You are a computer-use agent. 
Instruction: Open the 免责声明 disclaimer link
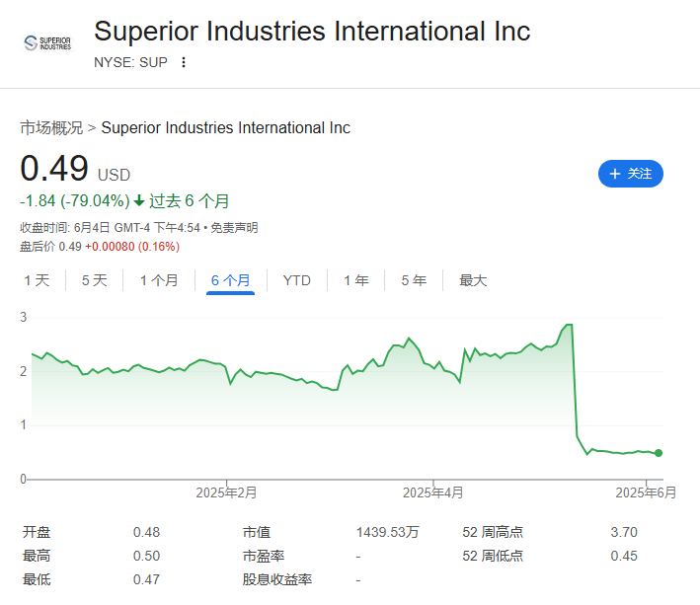click(x=234, y=228)
